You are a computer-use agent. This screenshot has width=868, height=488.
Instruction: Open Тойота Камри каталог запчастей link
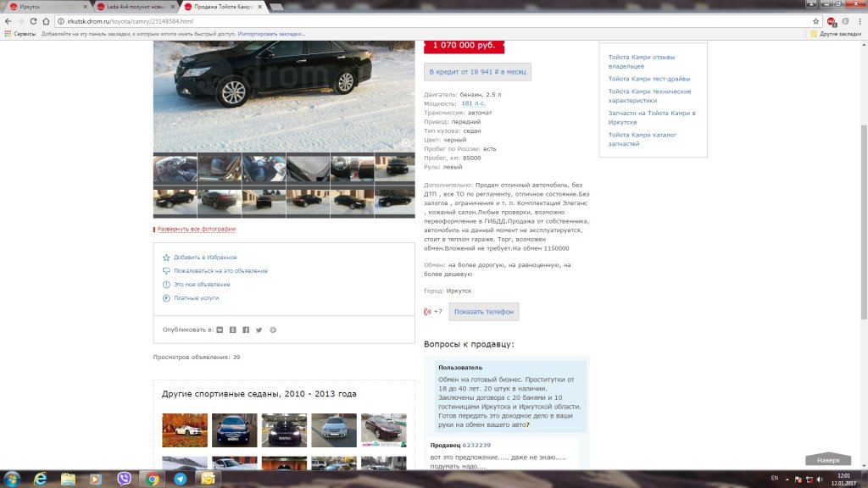coord(643,139)
